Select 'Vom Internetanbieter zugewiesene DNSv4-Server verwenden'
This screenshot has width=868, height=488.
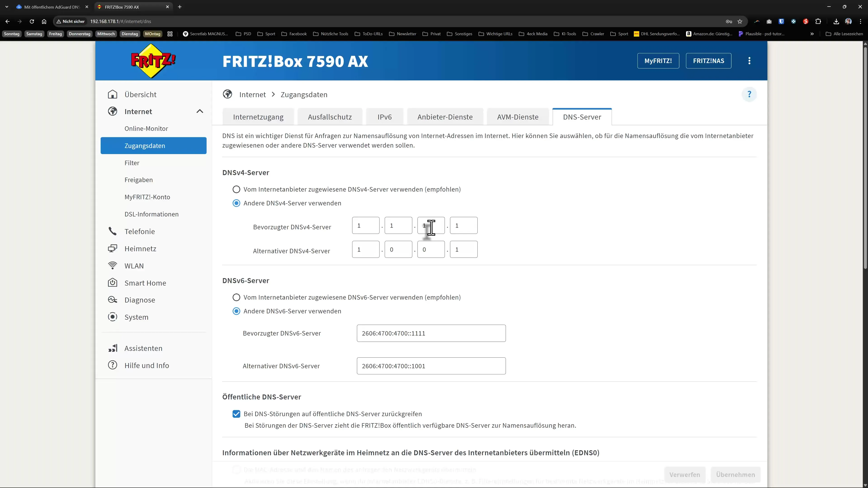pyautogui.click(x=236, y=189)
